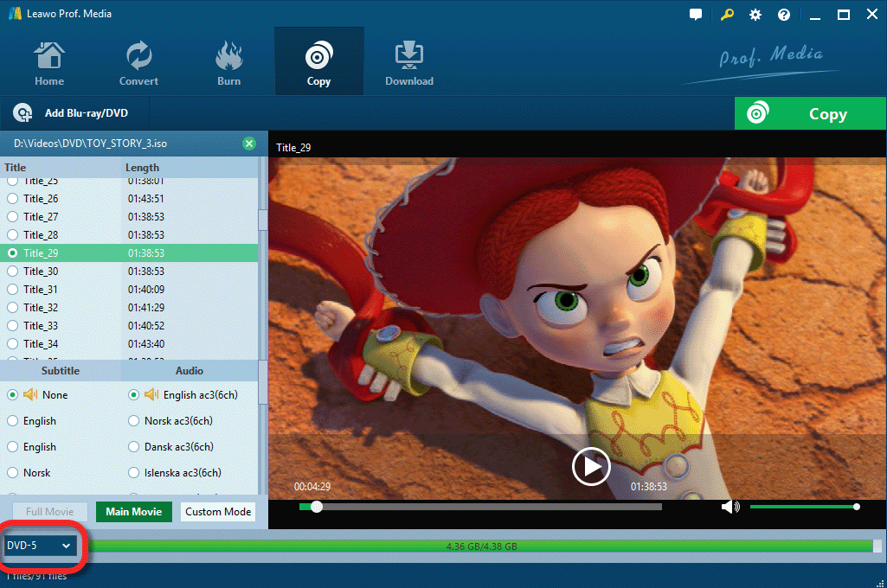Image resolution: width=887 pixels, height=588 pixels.
Task: Click the 01:40:09 length of Title_31
Action: point(146,289)
